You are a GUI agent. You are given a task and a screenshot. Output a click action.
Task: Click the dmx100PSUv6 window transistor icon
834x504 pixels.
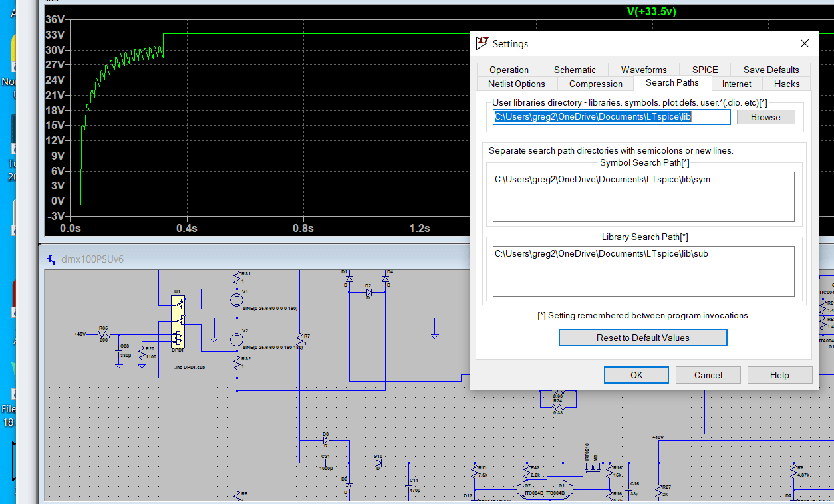tap(51, 257)
